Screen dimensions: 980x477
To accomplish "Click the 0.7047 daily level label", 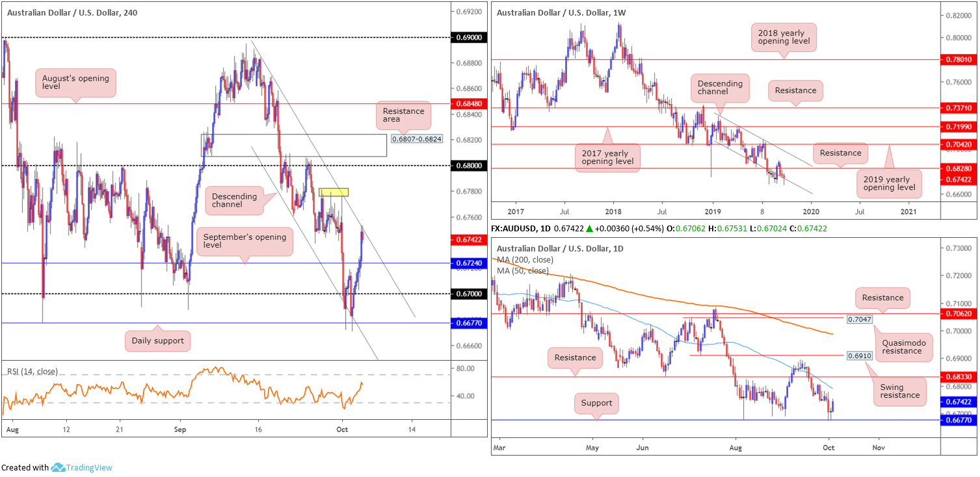I will pos(861,320).
